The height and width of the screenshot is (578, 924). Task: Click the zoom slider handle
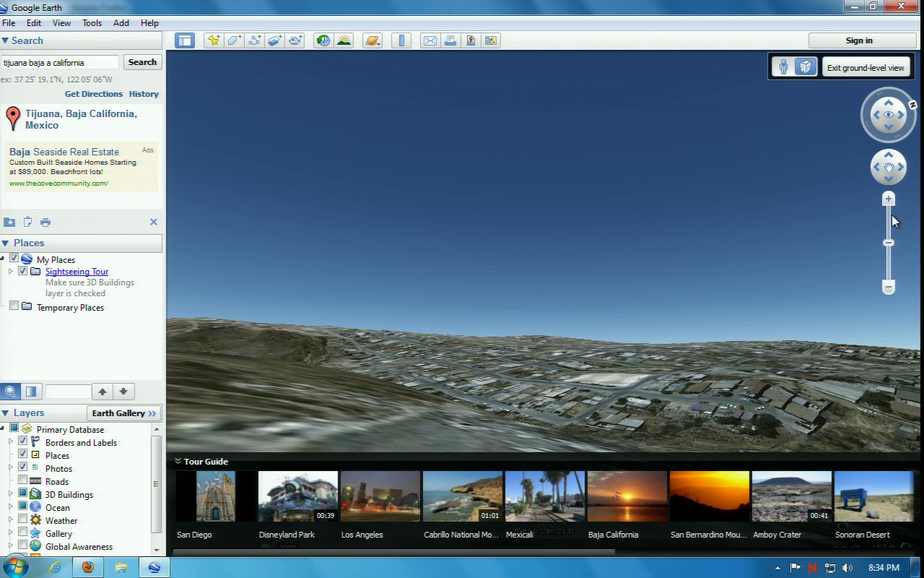pos(889,243)
